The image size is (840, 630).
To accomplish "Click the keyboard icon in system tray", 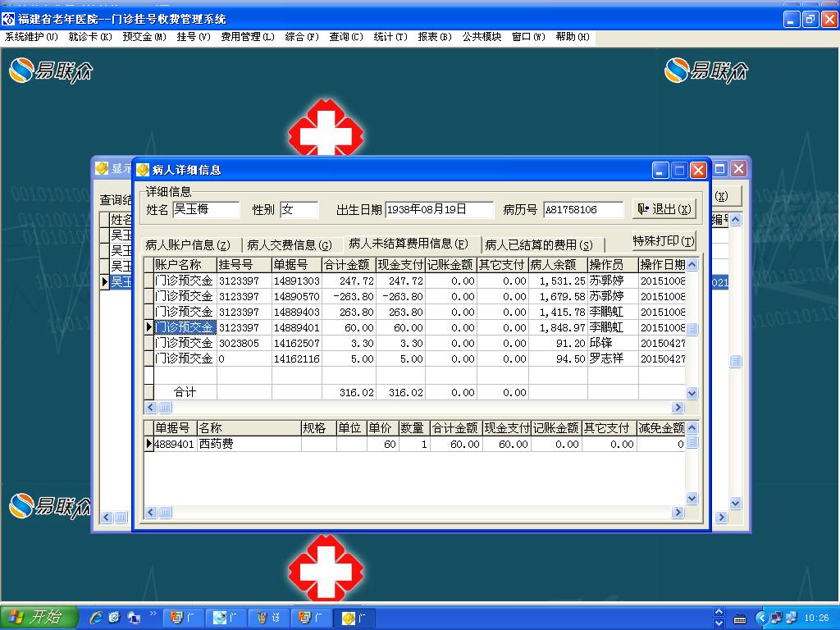I will pos(740,619).
